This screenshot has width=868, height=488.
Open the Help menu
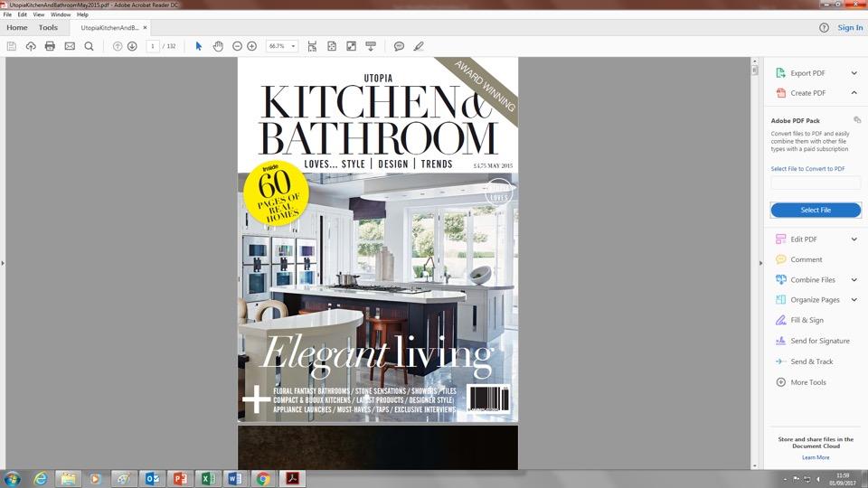click(x=82, y=14)
